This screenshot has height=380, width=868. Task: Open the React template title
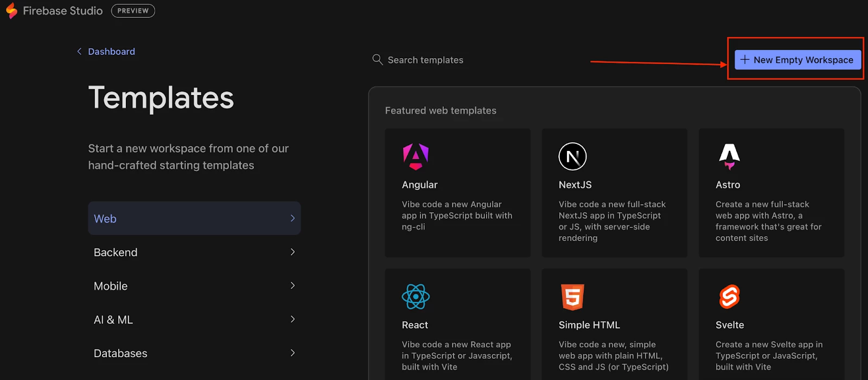(x=415, y=325)
